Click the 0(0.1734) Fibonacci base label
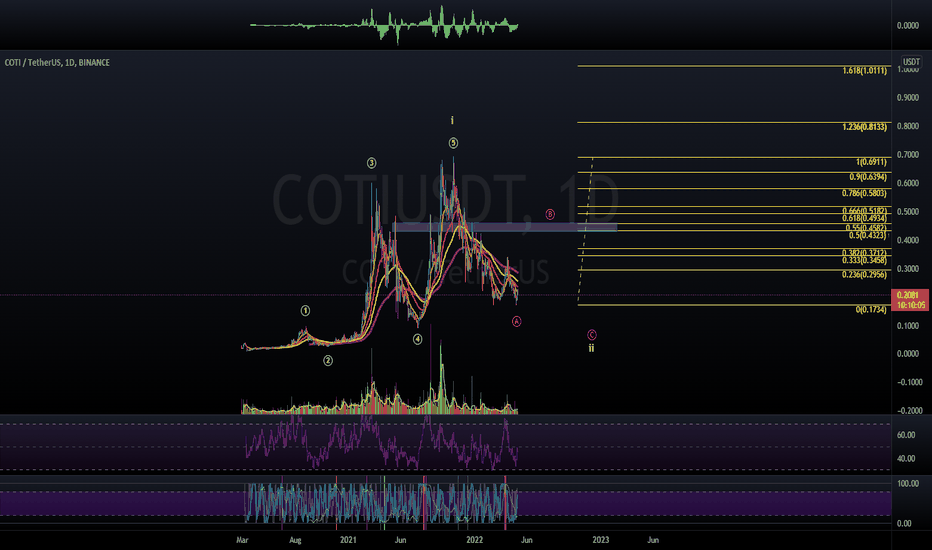This screenshot has height=550, width=932. click(871, 309)
